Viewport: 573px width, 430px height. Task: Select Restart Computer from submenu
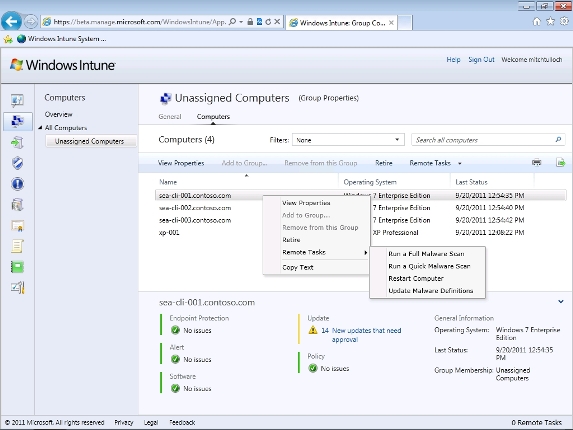click(x=416, y=278)
